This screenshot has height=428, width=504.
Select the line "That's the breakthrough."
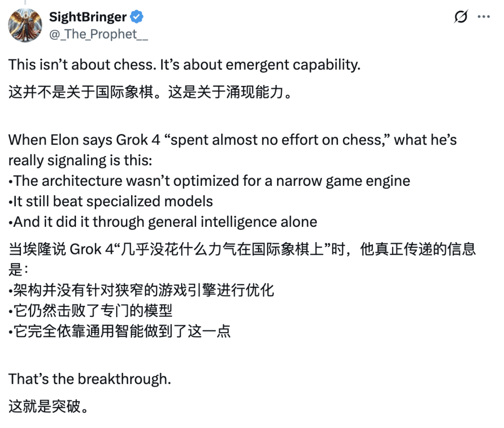(x=90, y=379)
